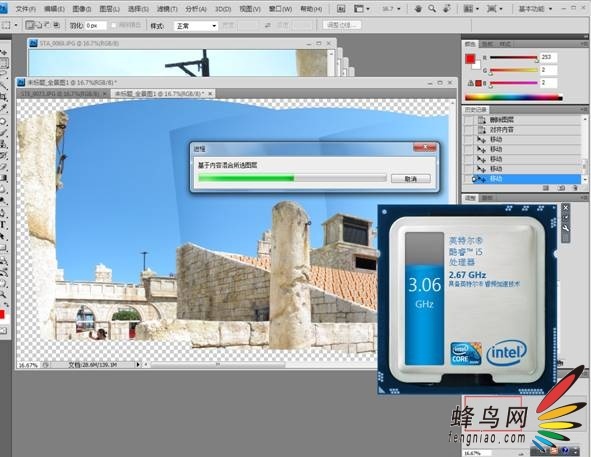Click the 羽化 feather input field

point(95,25)
